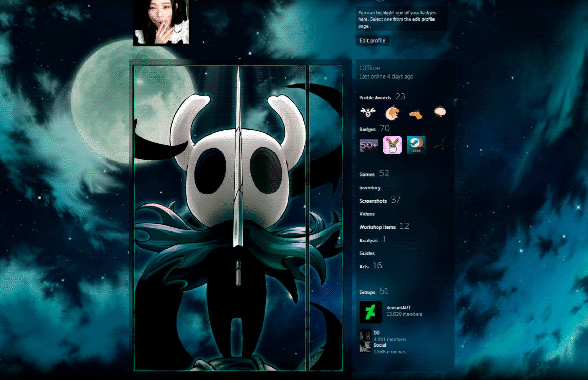Click the winged bug profile award icon
The height and width of the screenshot is (380, 588).
tap(368, 112)
